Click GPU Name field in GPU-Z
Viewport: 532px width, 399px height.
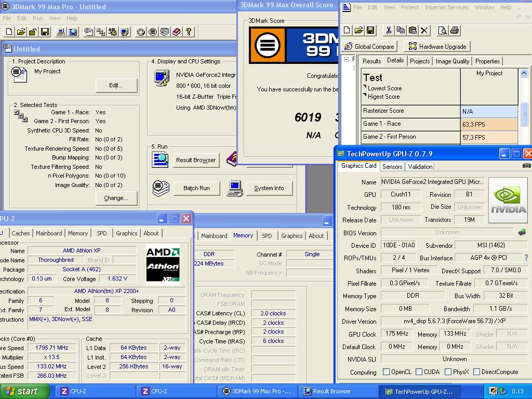(433, 182)
